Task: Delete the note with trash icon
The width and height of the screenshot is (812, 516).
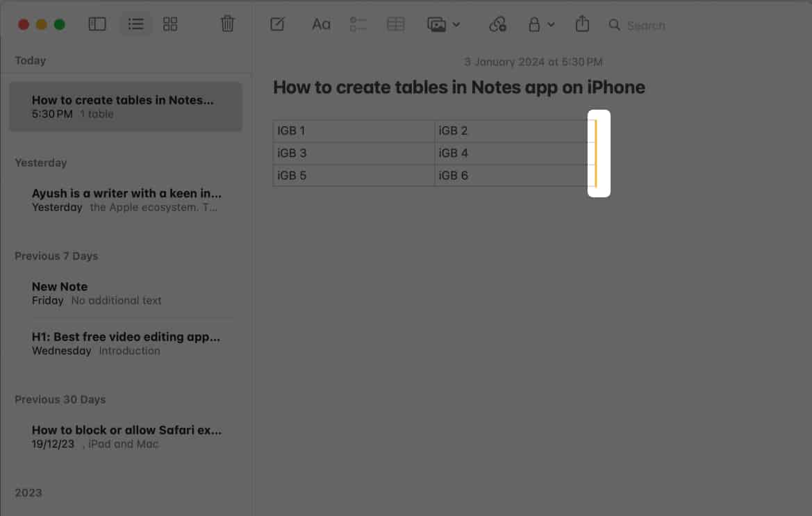Action: tap(227, 24)
